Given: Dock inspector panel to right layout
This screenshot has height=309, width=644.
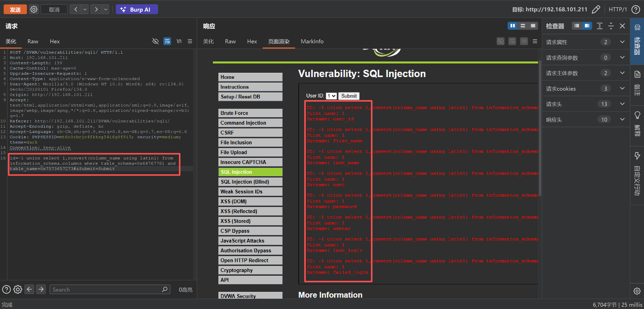Looking at the screenshot, I should [587, 26].
